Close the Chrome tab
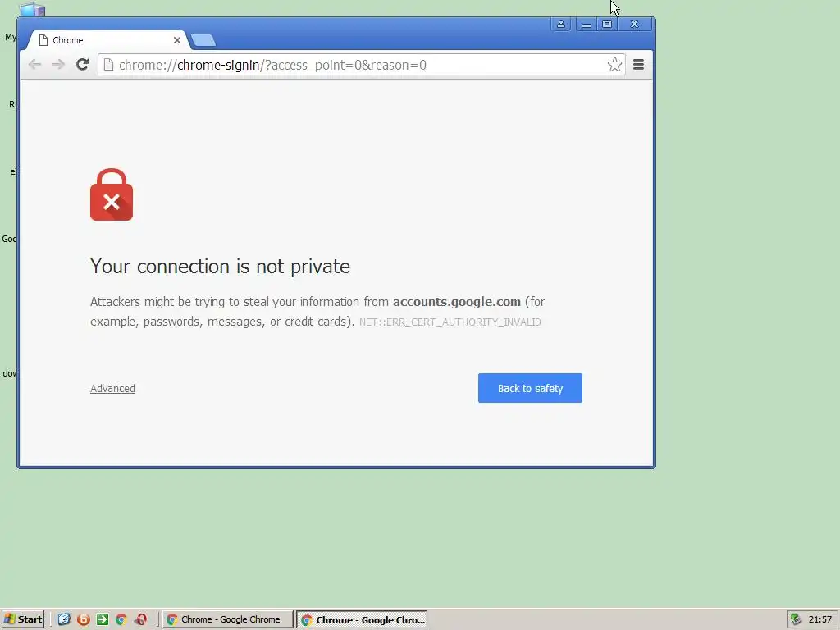The height and width of the screenshot is (630, 840). tap(177, 40)
